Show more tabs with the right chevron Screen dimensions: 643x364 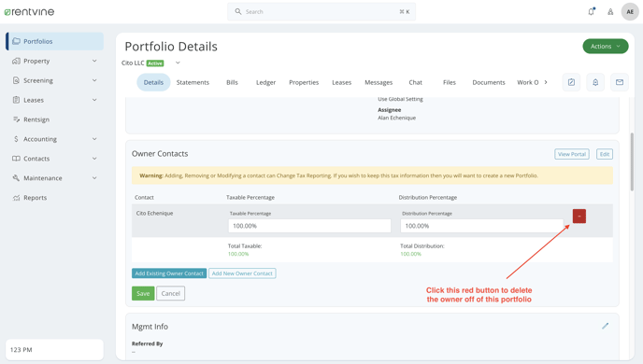[x=546, y=82]
